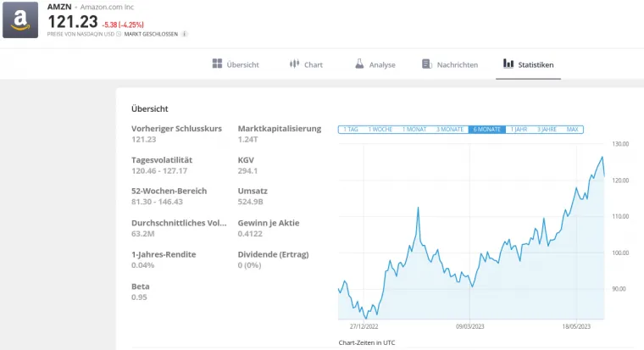Switch to the Chart tab

coord(306,64)
